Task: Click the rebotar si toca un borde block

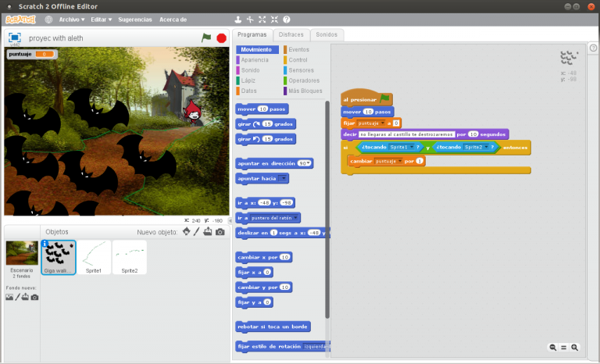Action: click(273, 327)
